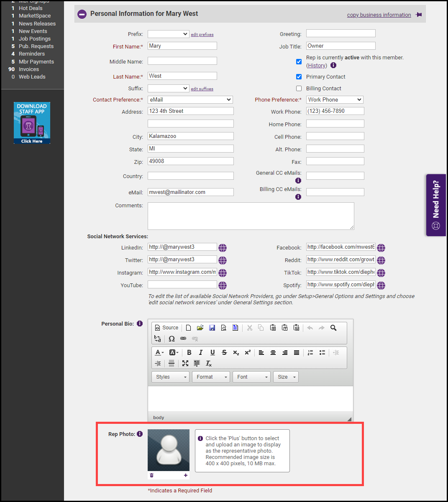
Task: Open the LinkedIn globe link icon
Action: (223, 248)
